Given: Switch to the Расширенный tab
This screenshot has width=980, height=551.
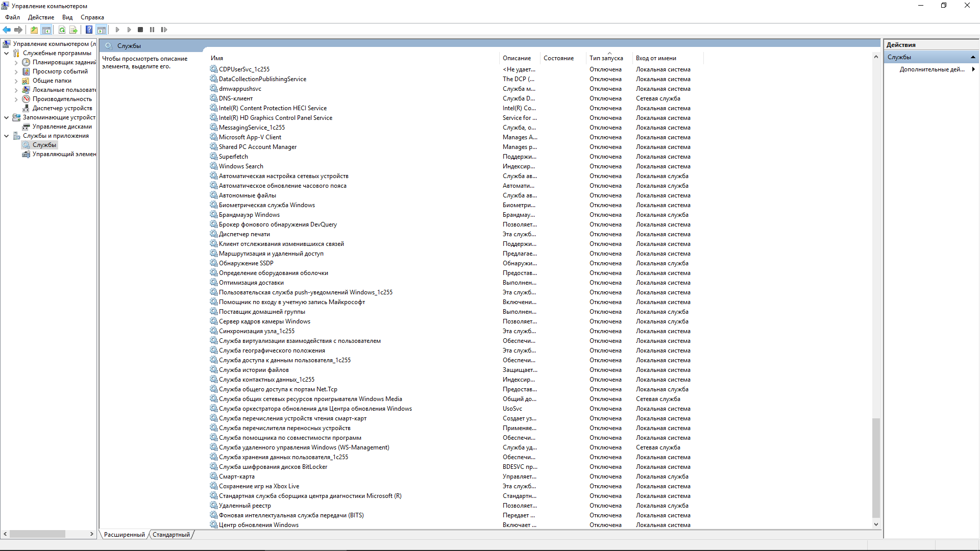Looking at the screenshot, I should pyautogui.click(x=124, y=535).
